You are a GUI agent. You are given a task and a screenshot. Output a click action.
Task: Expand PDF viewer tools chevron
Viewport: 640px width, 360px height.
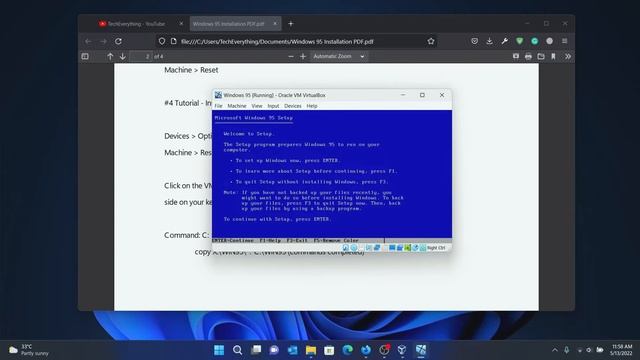[x=568, y=56]
